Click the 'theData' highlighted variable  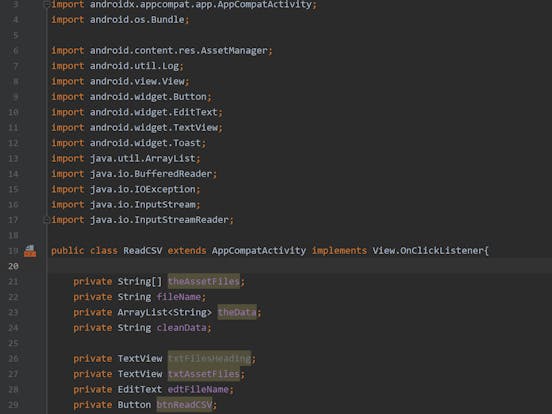tap(237, 312)
